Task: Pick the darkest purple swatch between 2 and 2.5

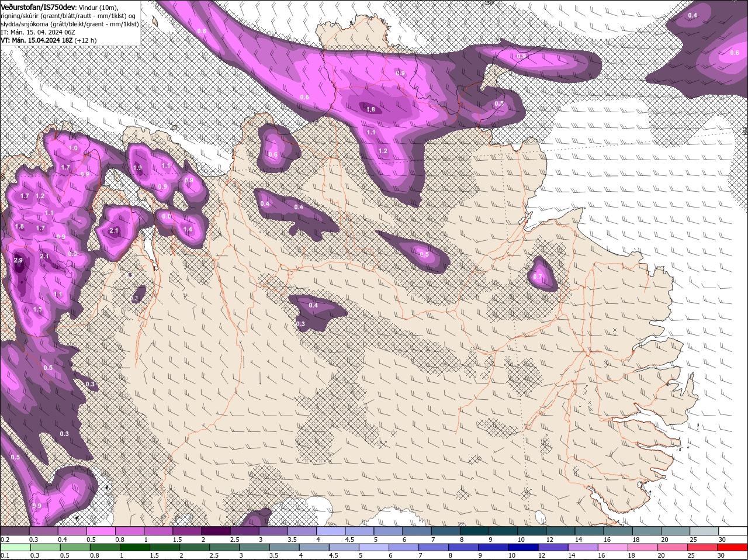Action: [x=216, y=531]
